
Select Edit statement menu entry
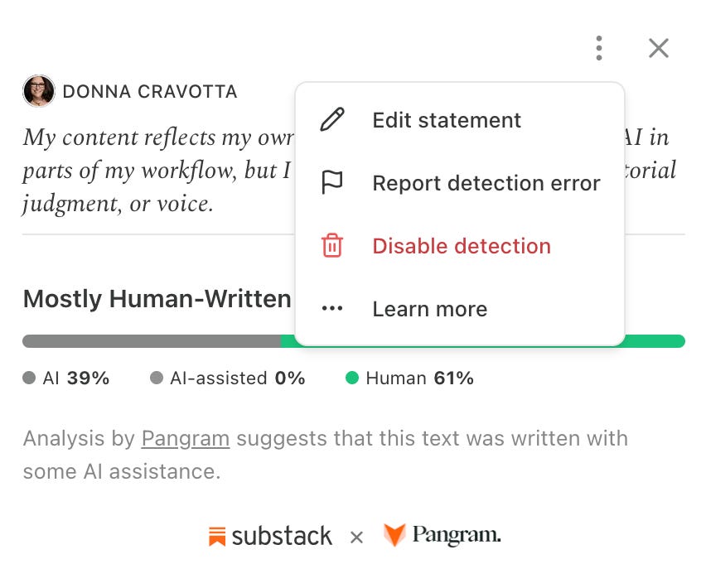coord(460,120)
